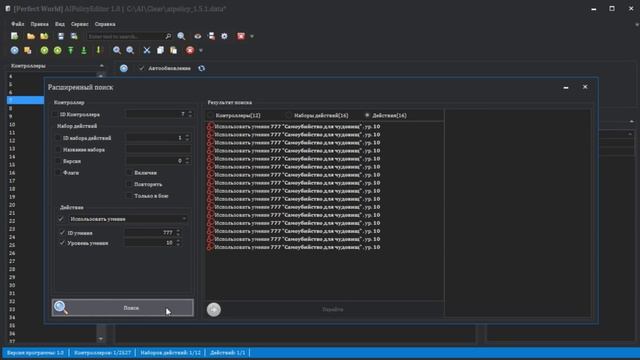Screen dimensions: 640x360
Task: Click the blue crossed X cut icon
Action: pos(147,50)
